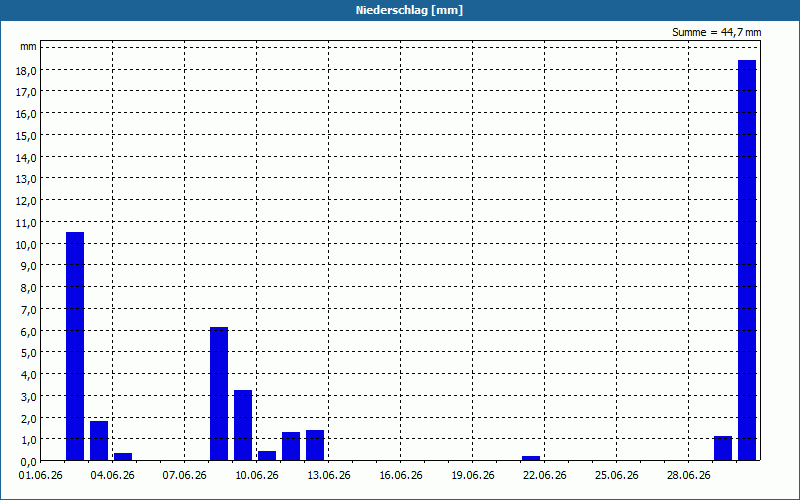
Task: Click the 14,0 y-axis value
Action: [26, 157]
